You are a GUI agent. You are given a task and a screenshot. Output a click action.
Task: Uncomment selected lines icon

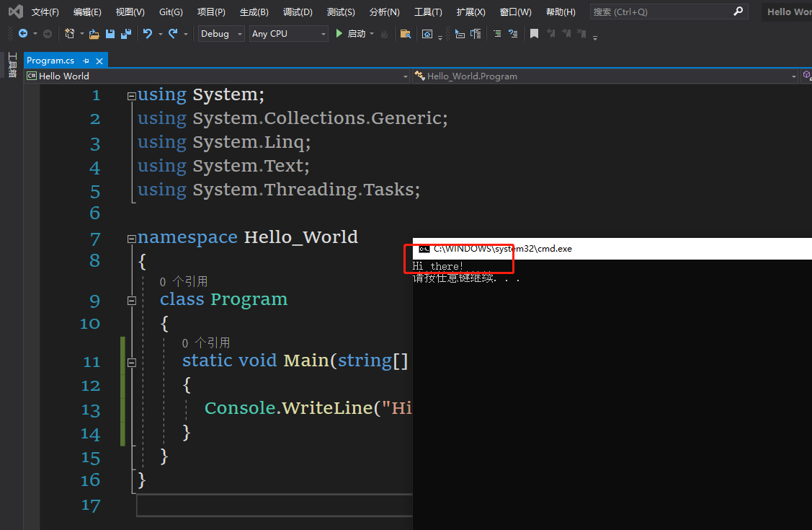pos(513,34)
